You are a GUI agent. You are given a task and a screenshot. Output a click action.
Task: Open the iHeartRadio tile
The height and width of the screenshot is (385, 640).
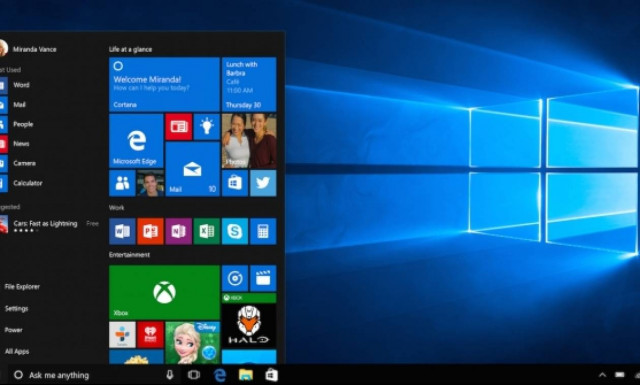[x=151, y=335]
